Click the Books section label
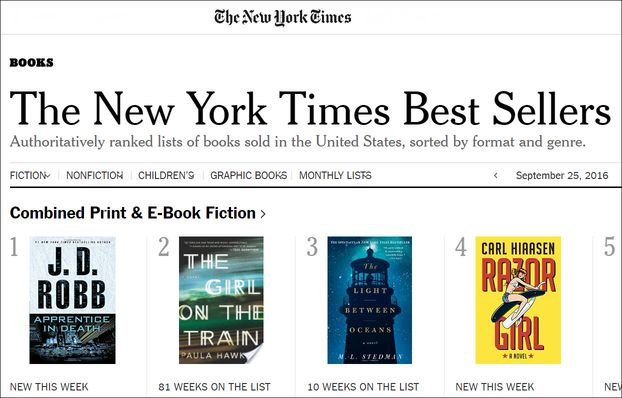This screenshot has height=398, width=622. 31,63
